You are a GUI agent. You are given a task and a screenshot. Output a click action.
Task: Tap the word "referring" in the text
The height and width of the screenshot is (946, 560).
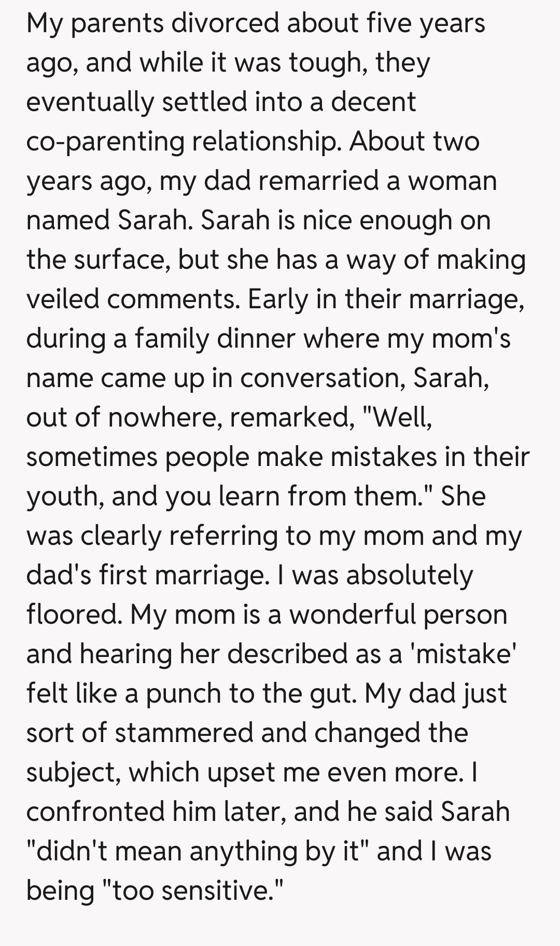click(223, 536)
